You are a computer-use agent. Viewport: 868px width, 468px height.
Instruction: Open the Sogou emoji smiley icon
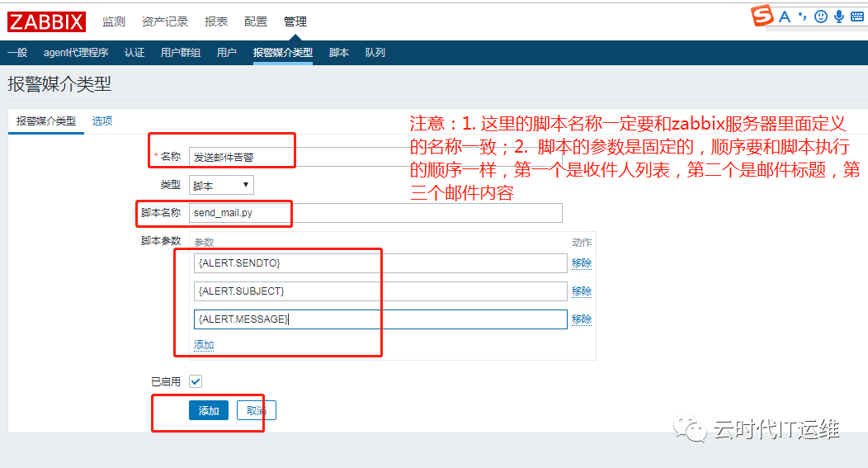[x=821, y=17]
